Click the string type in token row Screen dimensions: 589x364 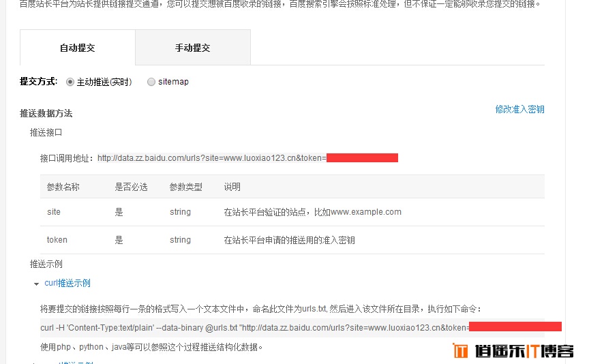[180, 240]
